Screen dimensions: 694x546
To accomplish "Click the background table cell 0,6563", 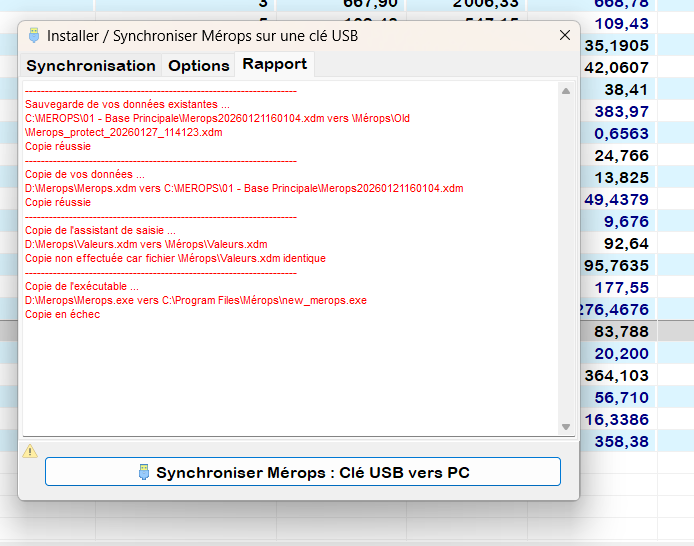I will pyautogui.click(x=621, y=134).
